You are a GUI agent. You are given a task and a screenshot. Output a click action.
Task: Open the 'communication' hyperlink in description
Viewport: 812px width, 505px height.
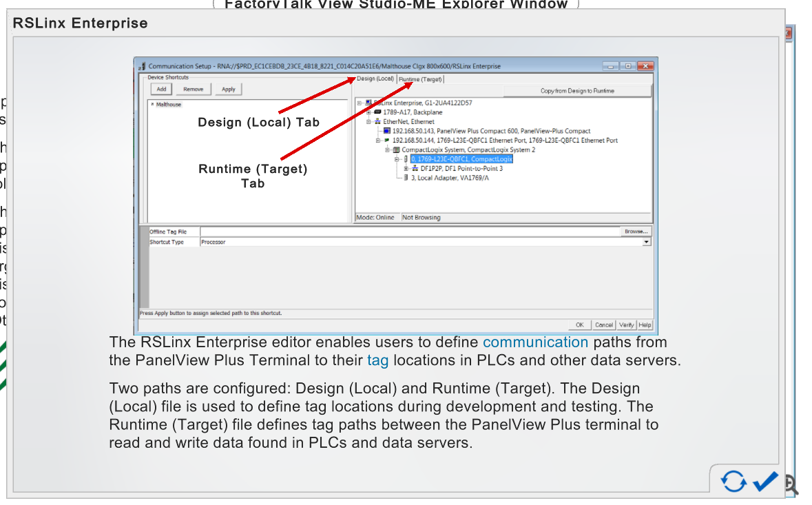click(x=535, y=342)
